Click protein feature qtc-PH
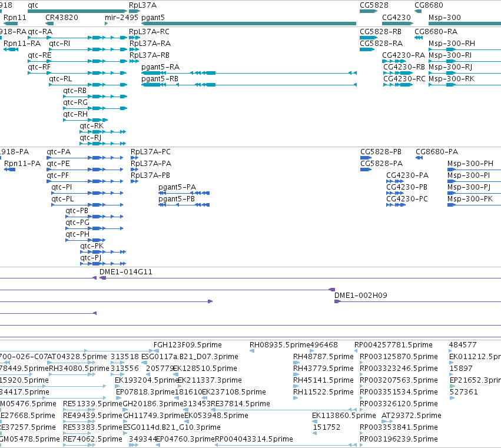This screenshot has width=501, height=448. coord(85,240)
